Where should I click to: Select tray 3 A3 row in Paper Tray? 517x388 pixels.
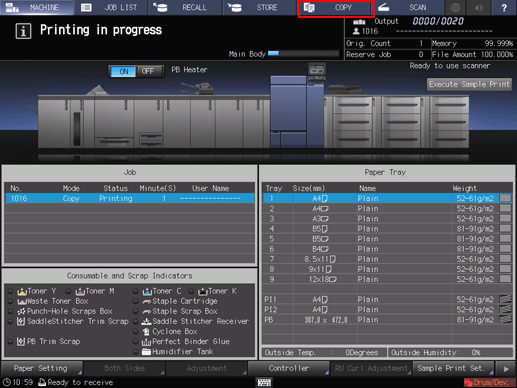coord(387,219)
